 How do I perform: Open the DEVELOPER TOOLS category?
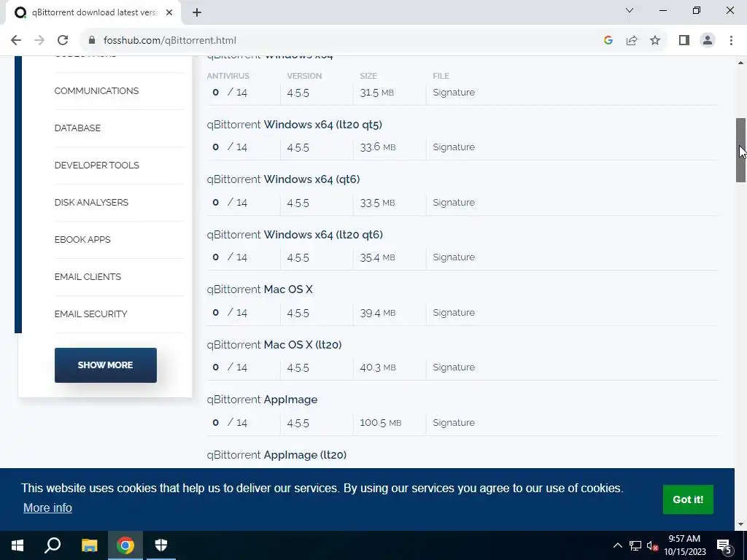(97, 166)
